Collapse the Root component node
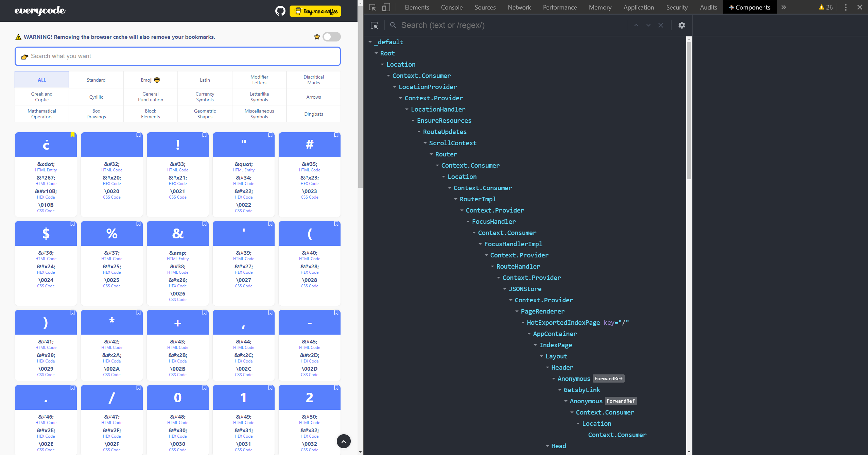The height and width of the screenshot is (455, 868). tap(376, 53)
